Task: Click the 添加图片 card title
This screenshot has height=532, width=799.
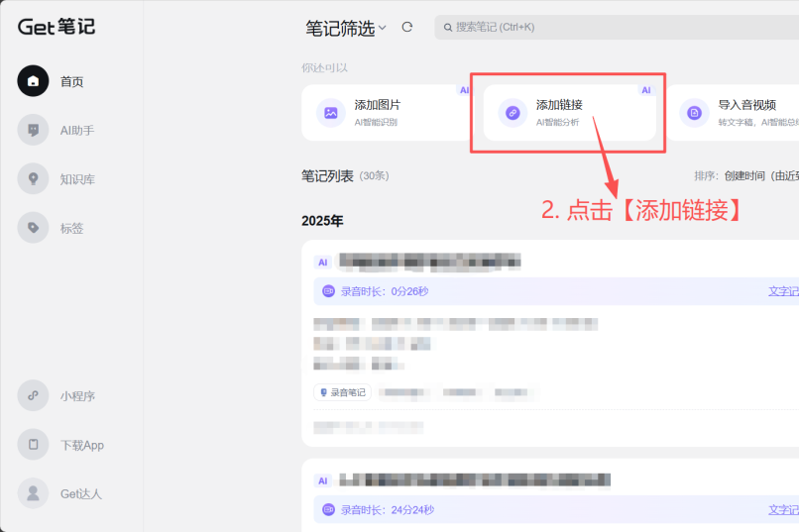Action: pyautogui.click(x=378, y=105)
